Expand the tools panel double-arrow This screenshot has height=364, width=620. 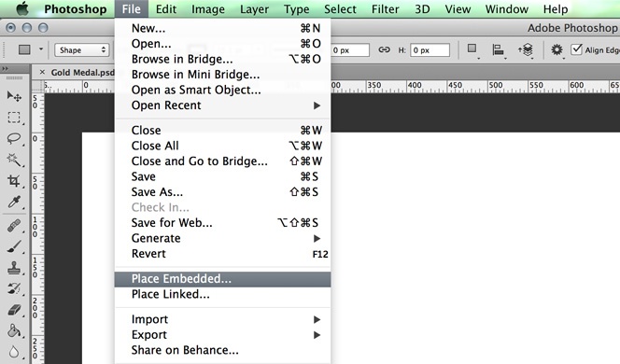click(x=5, y=69)
